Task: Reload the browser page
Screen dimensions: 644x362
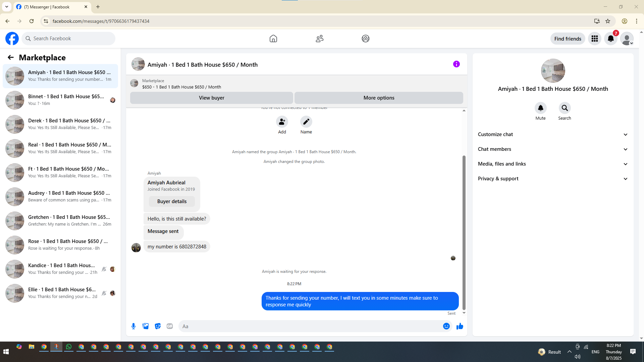Action: coord(32,21)
